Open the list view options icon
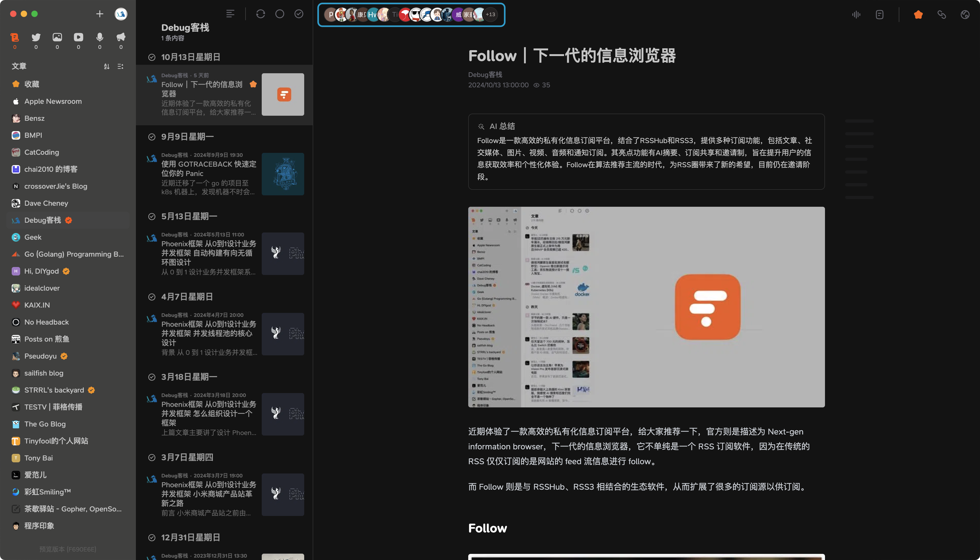This screenshot has height=560, width=980. 230,14
